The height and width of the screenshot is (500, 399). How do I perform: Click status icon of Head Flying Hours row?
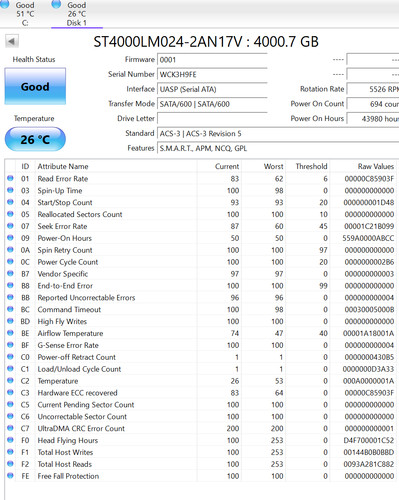click(x=10, y=440)
